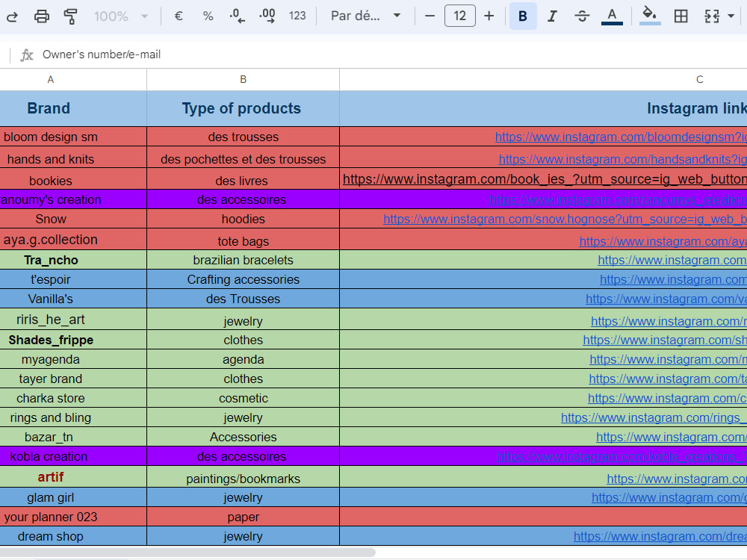Toggle Italic formatting
The height and width of the screenshot is (560, 747).
click(x=552, y=16)
